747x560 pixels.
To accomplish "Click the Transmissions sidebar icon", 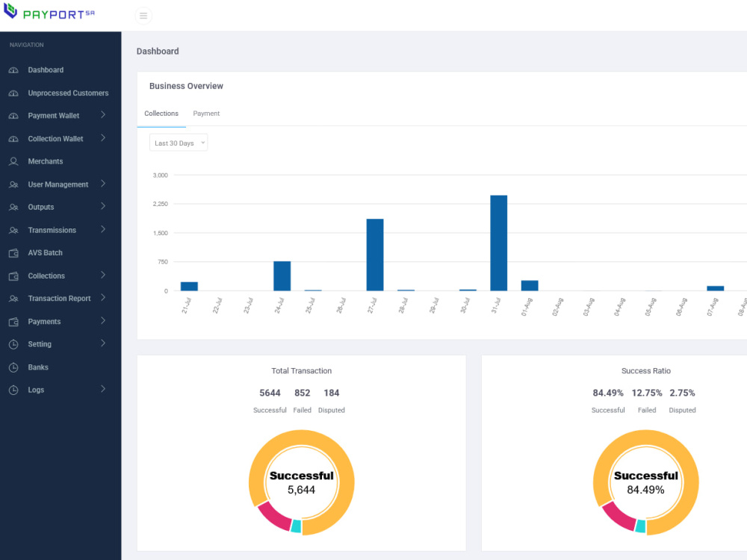I will click(x=13, y=230).
